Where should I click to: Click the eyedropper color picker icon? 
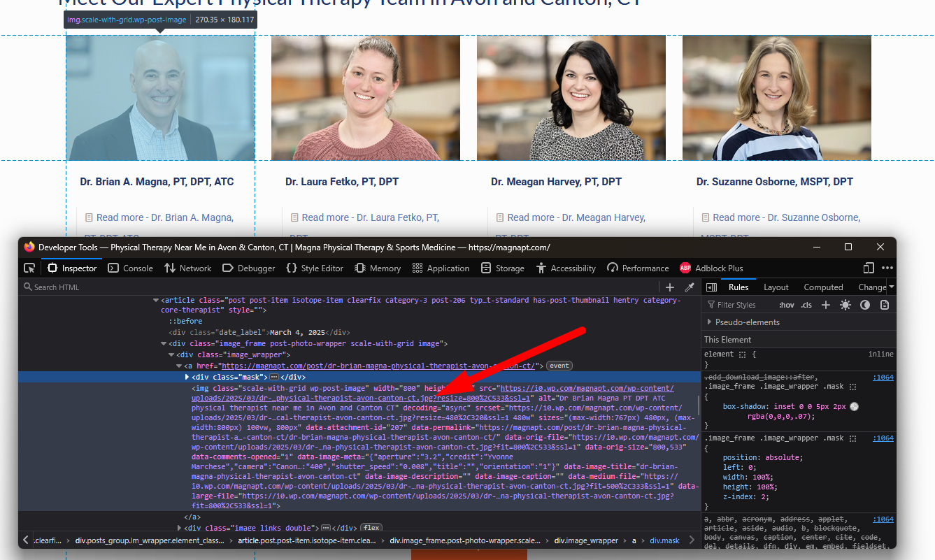[690, 287]
